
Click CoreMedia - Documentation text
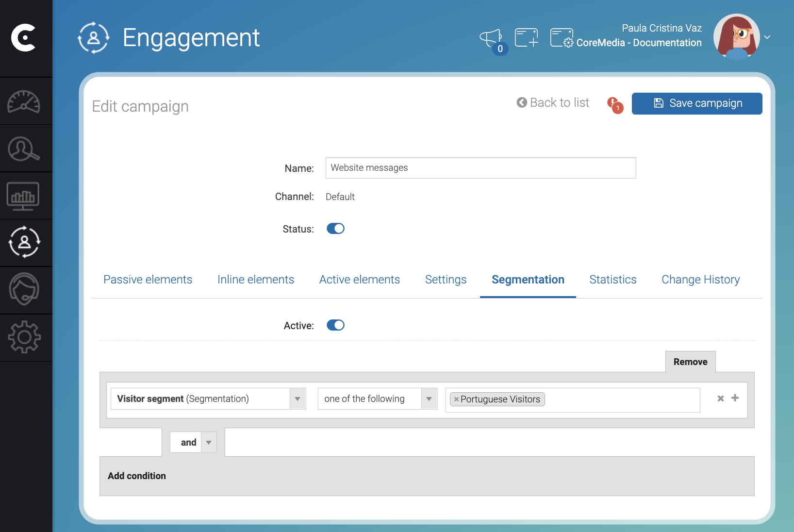click(x=639, y=43)
